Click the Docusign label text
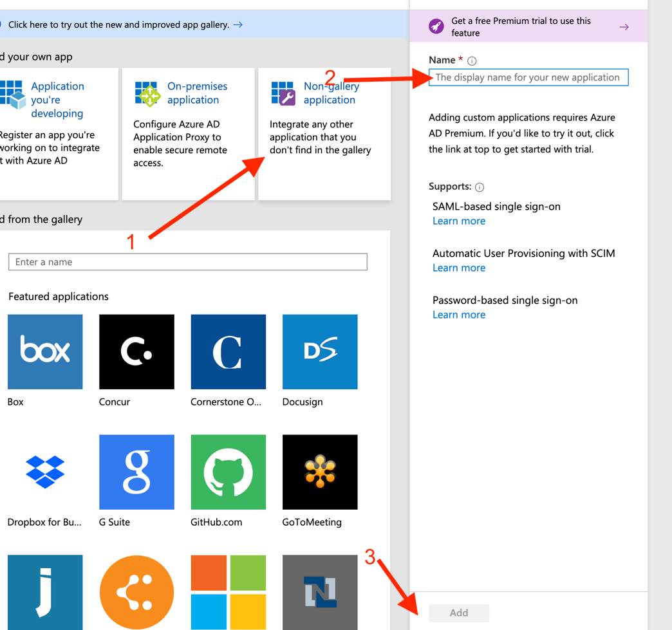Screen dimensions: 672x630 click(303, 402)
